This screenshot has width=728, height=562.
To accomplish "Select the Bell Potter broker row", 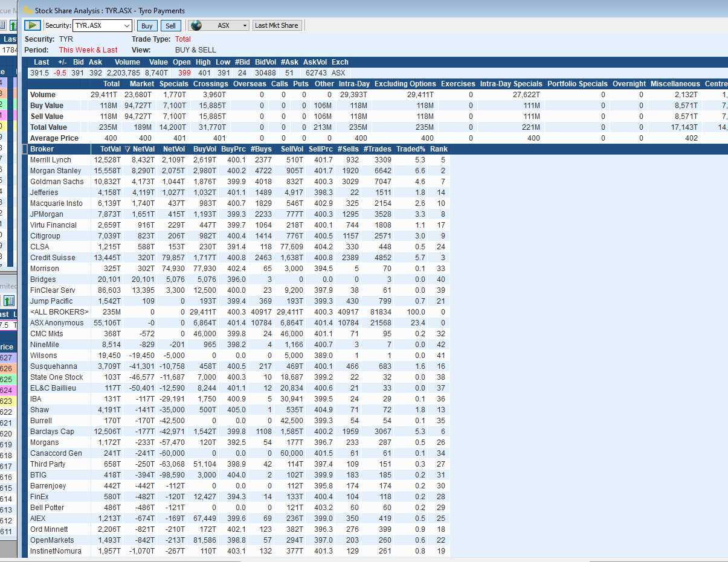I will 239,508.
